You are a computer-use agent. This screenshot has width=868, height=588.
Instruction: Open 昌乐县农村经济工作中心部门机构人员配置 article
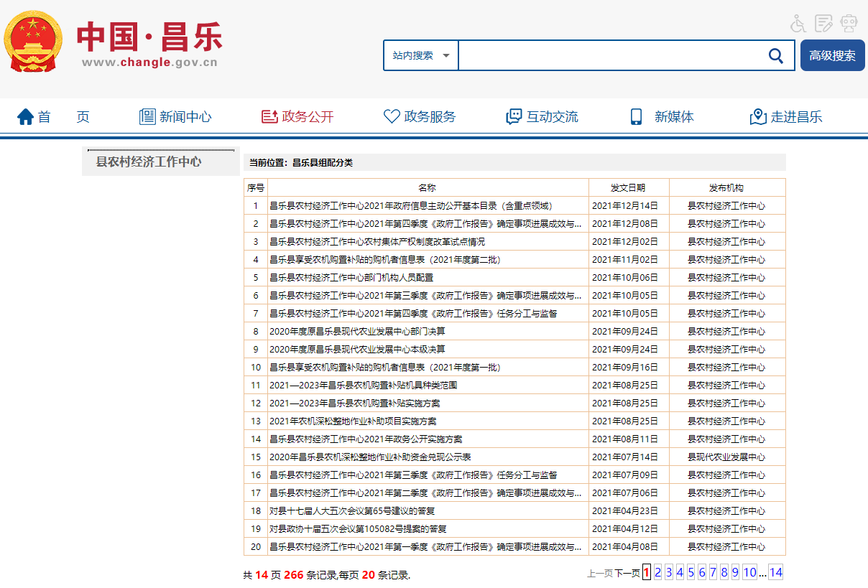(351, 277)
